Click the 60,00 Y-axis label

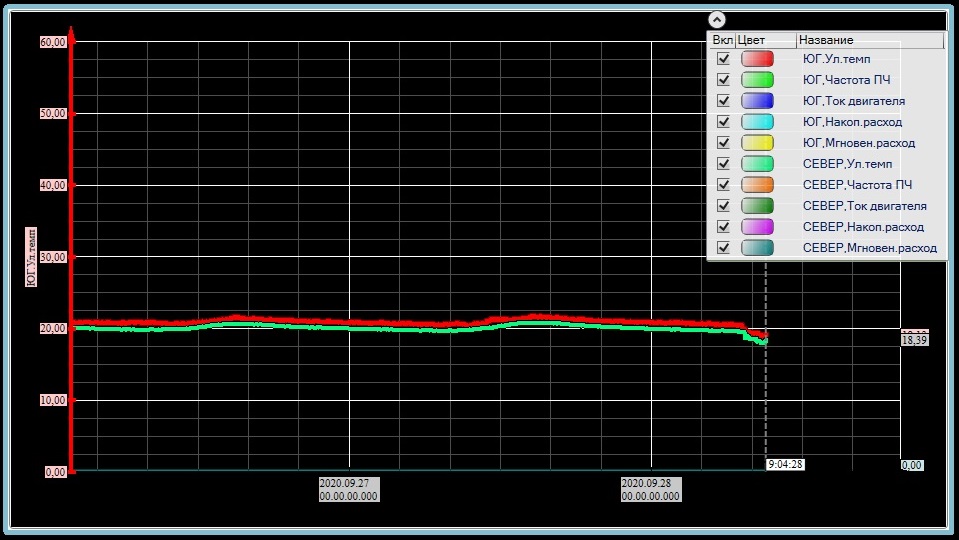(x=53, y=42)
